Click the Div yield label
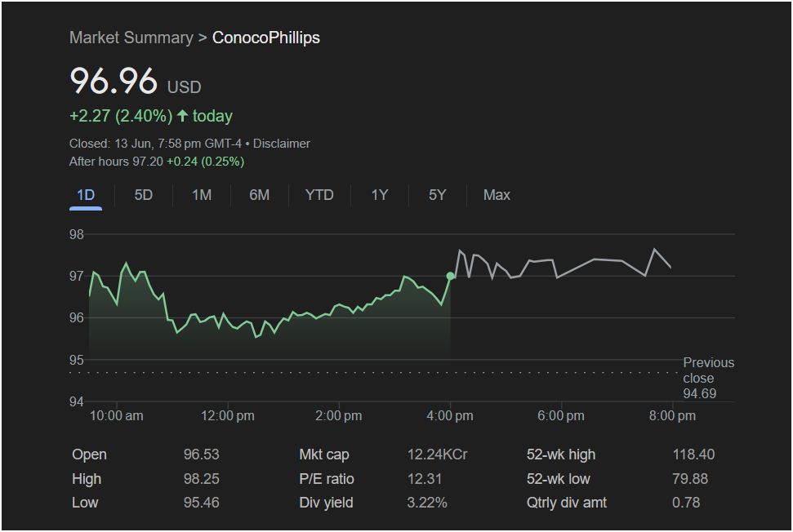The image size is (793, 532). pyautogui.click(x=326, y=502)
